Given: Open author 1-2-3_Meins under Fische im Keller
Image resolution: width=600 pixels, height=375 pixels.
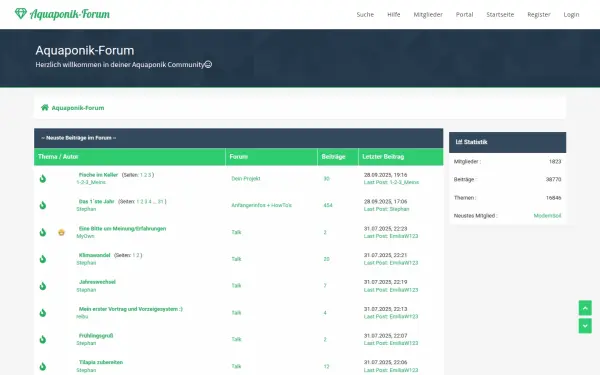Looking at the screenshot, I should 91,183.
